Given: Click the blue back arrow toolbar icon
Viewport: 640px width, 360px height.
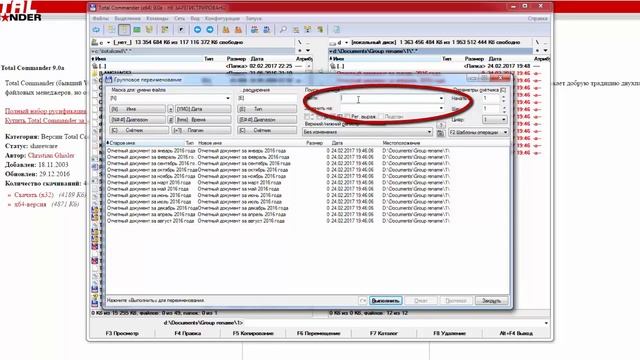Looking at the screenshot, I should click(198, 30).
